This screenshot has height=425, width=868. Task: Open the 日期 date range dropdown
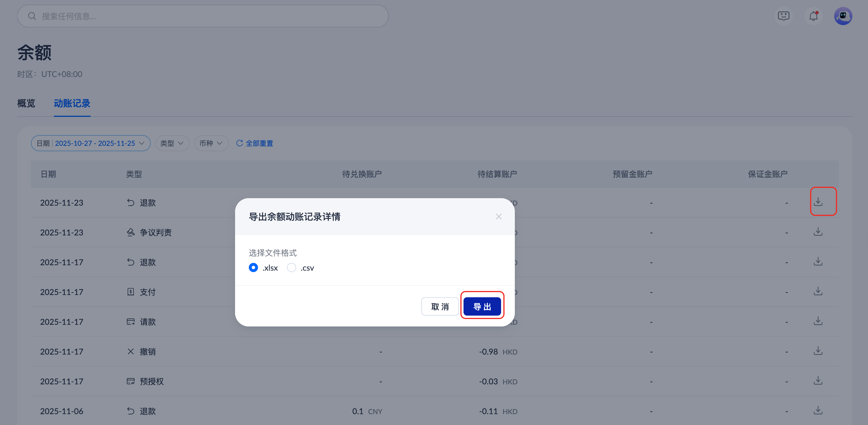pyautogui.click(x=90, y=143)
